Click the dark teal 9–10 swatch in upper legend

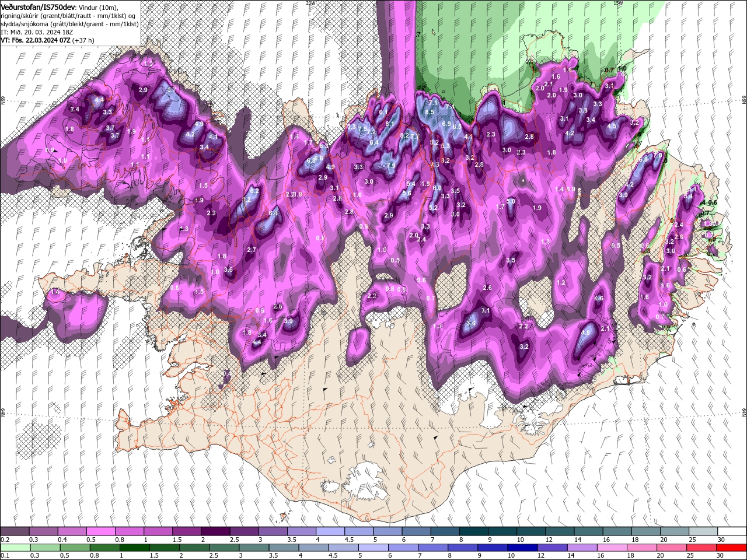click(x=502, y=531)
